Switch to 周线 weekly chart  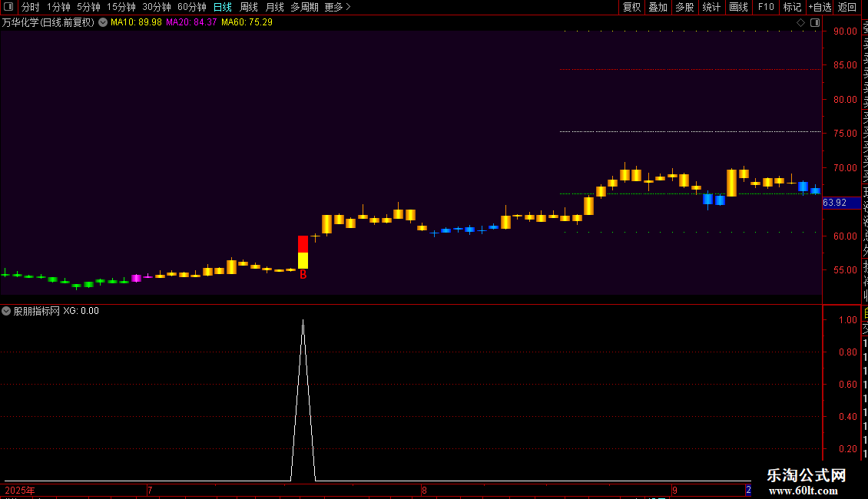[249, 7]
